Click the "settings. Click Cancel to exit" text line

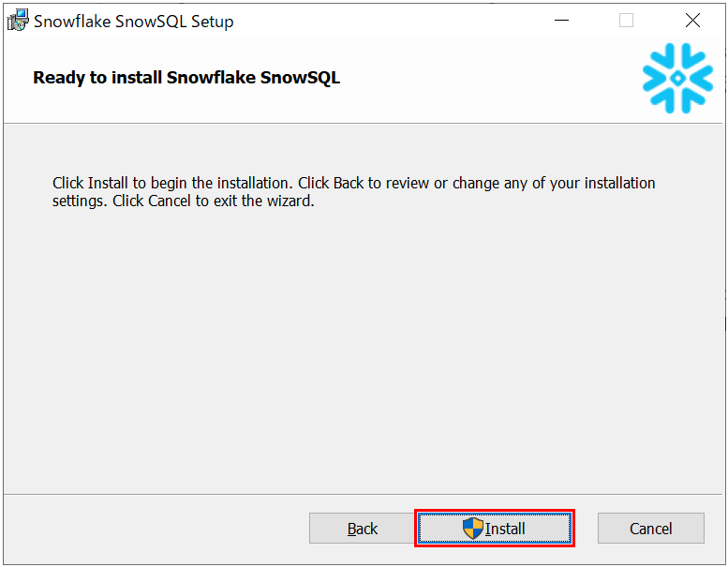click(x=184, y=201)
